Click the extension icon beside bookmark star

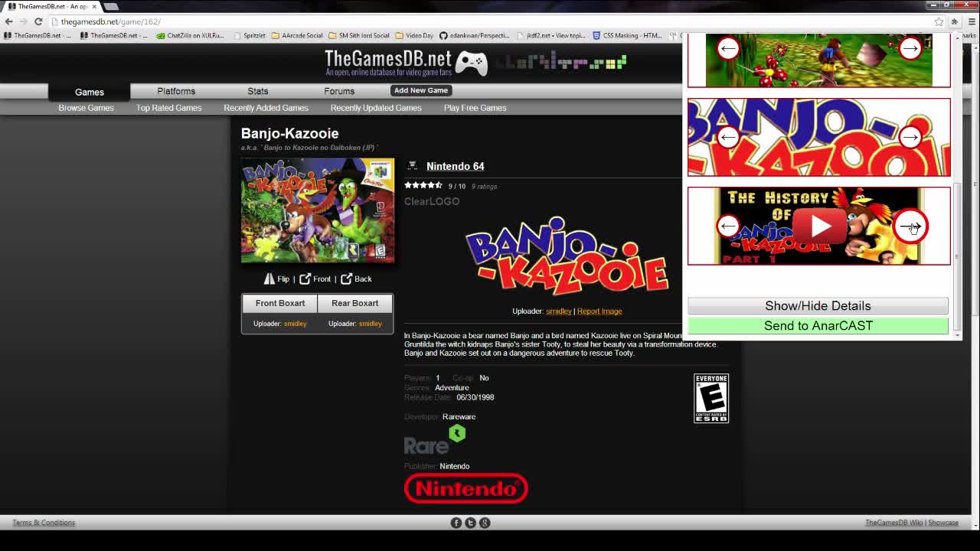point(955,21)
